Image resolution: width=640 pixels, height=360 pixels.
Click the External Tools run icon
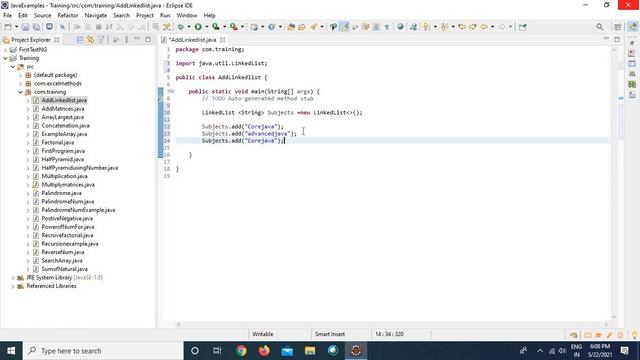(233, 27)
